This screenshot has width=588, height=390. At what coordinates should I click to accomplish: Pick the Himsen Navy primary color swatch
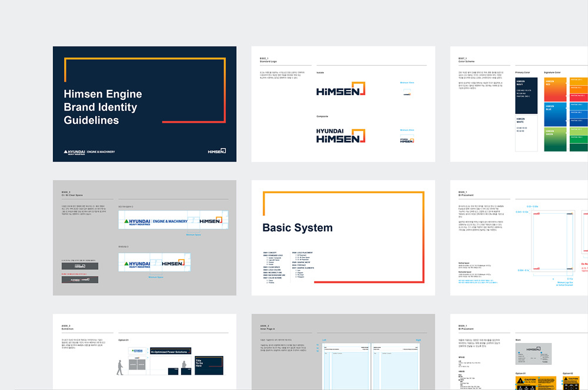coord(526,95)
